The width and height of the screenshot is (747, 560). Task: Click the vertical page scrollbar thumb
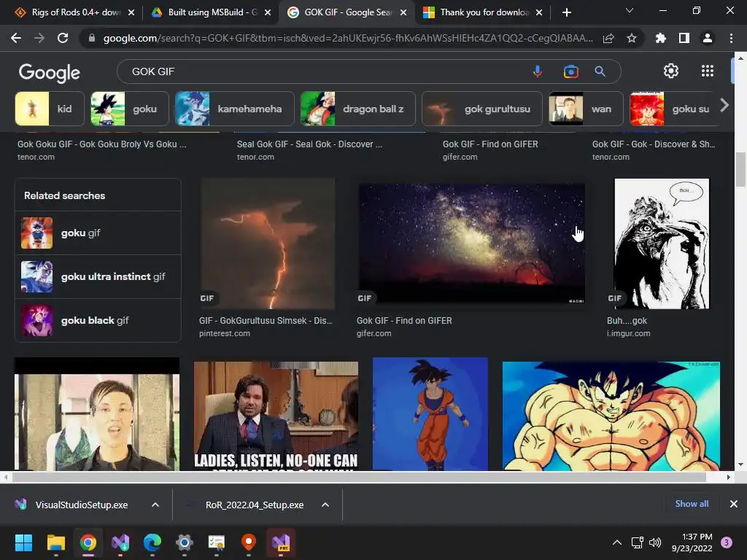coord(740,169)
